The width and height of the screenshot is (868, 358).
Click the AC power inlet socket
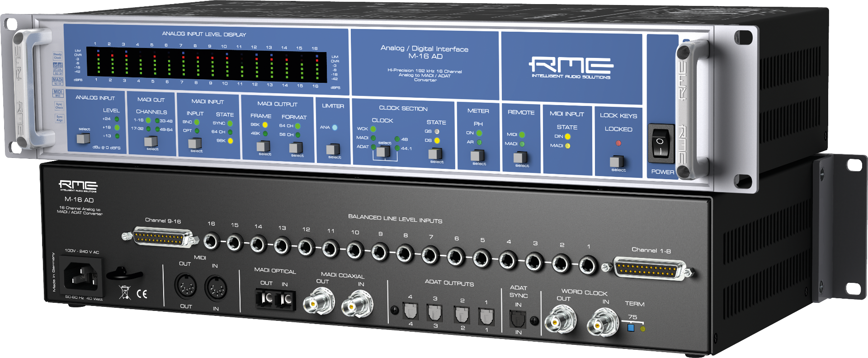pyautogui.click(x=81, y=276)
